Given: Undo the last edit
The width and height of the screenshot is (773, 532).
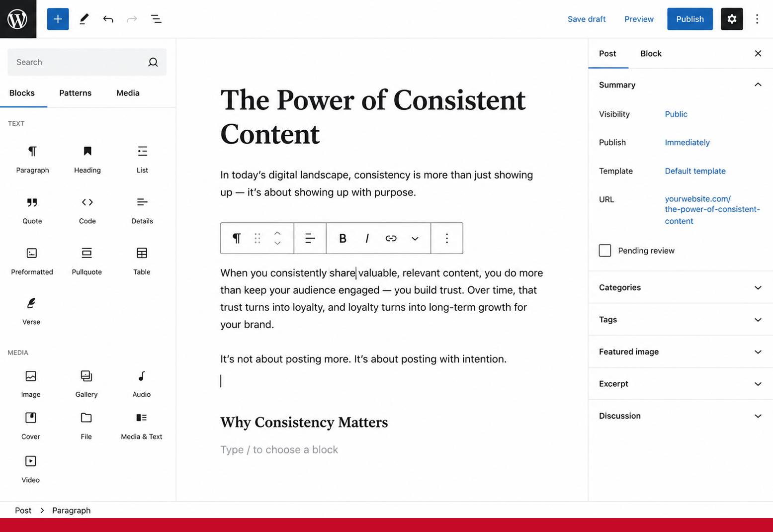Looking at the screenshot, I should click(108, 19).
